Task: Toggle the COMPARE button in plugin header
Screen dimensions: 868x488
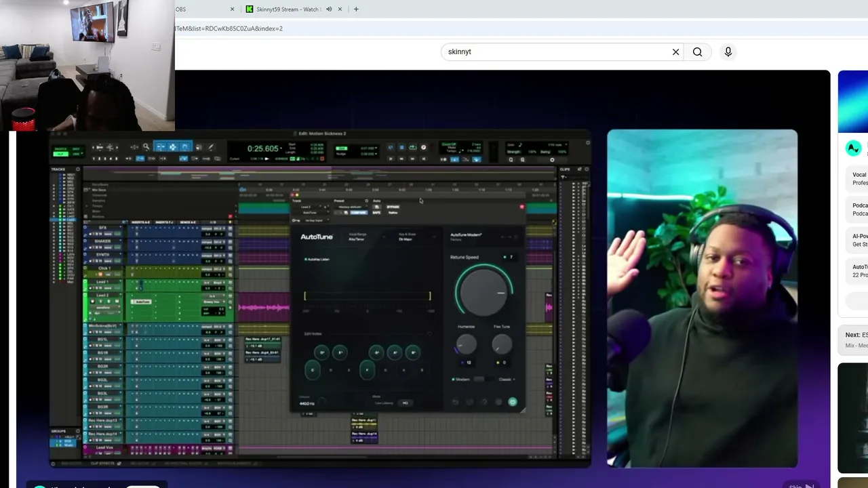Action: [359, 213]
